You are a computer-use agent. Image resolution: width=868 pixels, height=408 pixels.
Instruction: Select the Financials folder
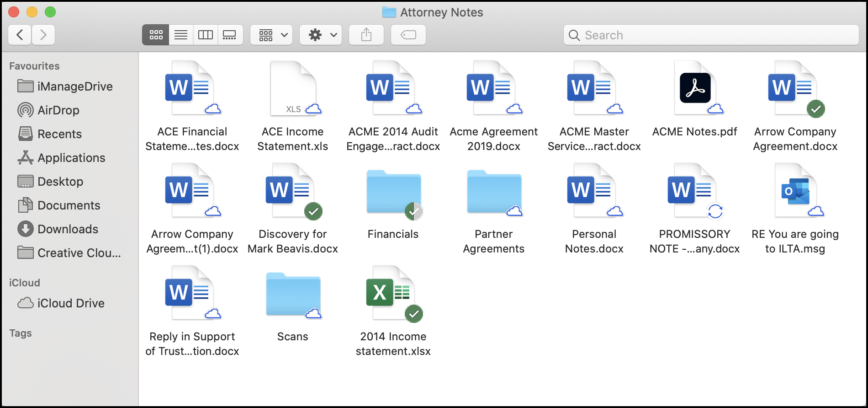pyautogui.click(x=393, y=192)
